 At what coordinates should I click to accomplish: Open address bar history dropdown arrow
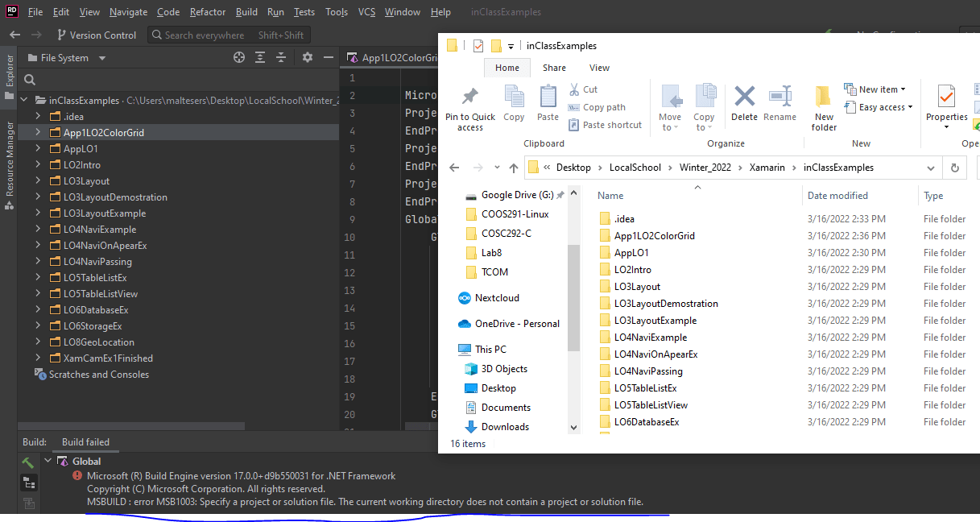click(x=931, y=168)
